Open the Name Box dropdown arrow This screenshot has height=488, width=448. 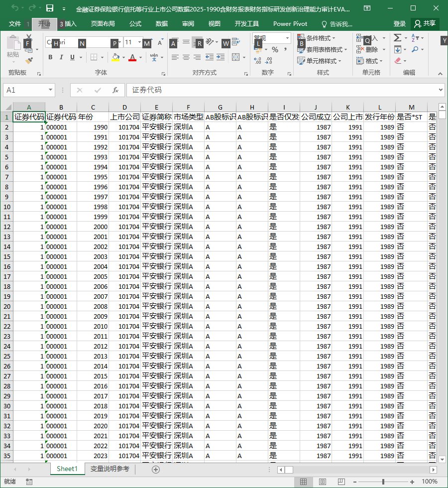tap(50, 90)
